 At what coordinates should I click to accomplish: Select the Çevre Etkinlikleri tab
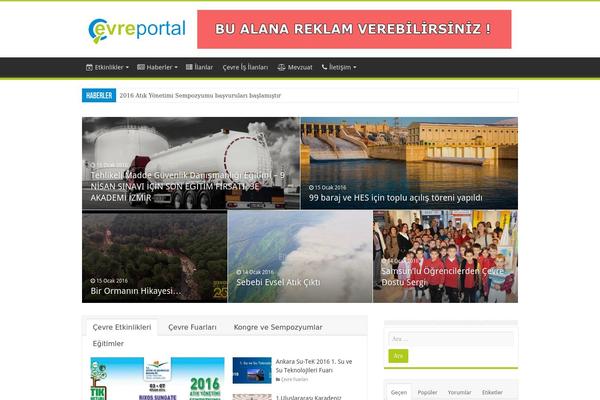[x=122, y=327]
